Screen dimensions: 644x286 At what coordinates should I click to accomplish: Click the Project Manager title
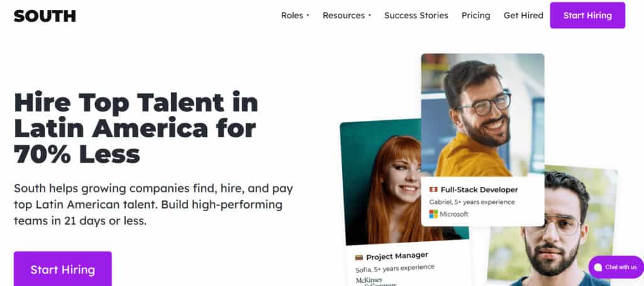397,256
